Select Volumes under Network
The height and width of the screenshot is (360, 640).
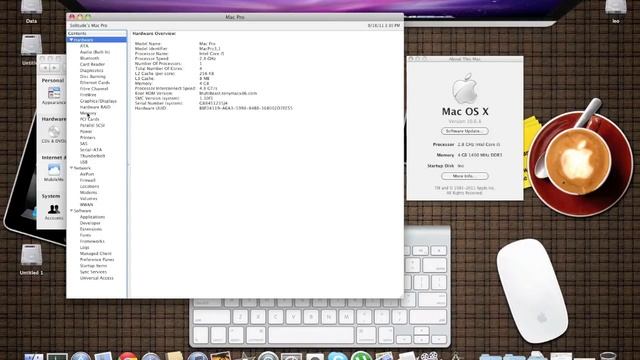89,198
